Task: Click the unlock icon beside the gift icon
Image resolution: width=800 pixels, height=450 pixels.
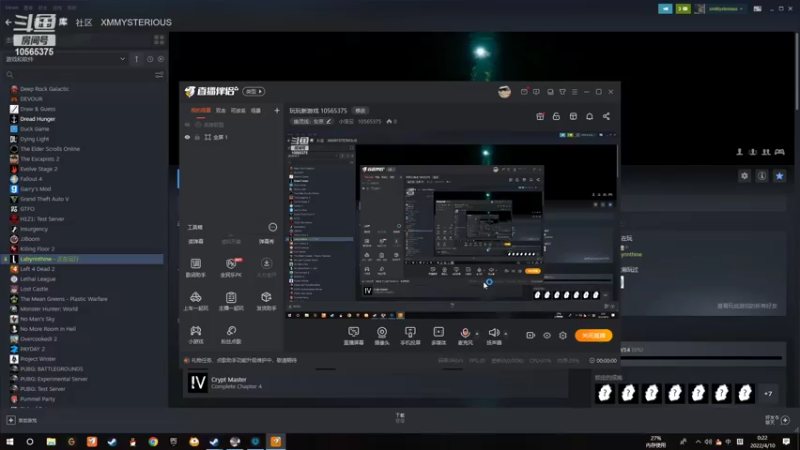Action: [x=556, y=116]
